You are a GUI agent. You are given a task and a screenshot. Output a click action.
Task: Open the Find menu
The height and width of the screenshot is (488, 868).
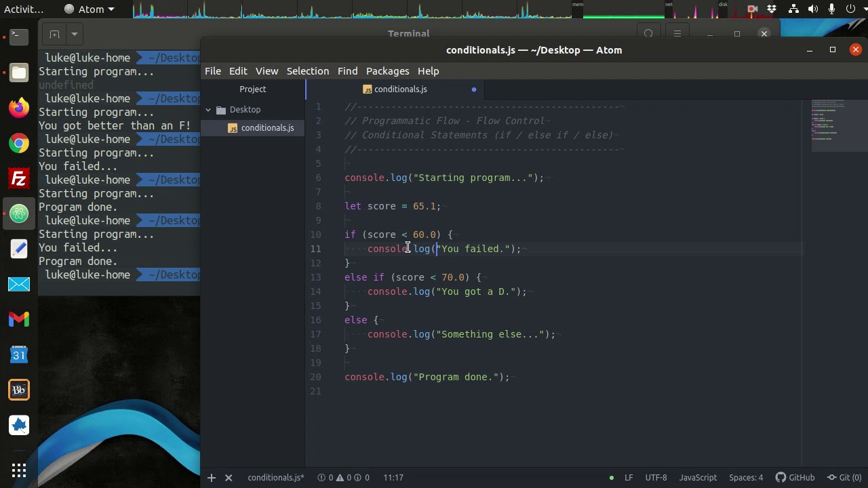pyautogui.click(x=347, y=71)
